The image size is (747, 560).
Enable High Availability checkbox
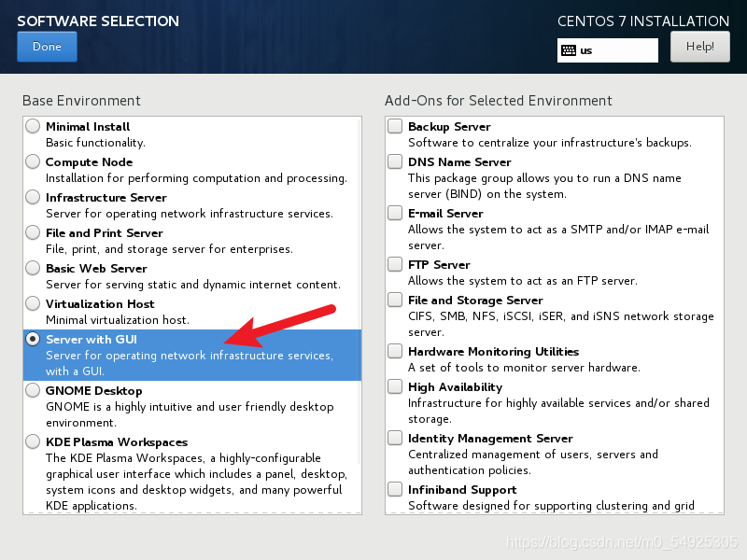click(x=395, y=386)
